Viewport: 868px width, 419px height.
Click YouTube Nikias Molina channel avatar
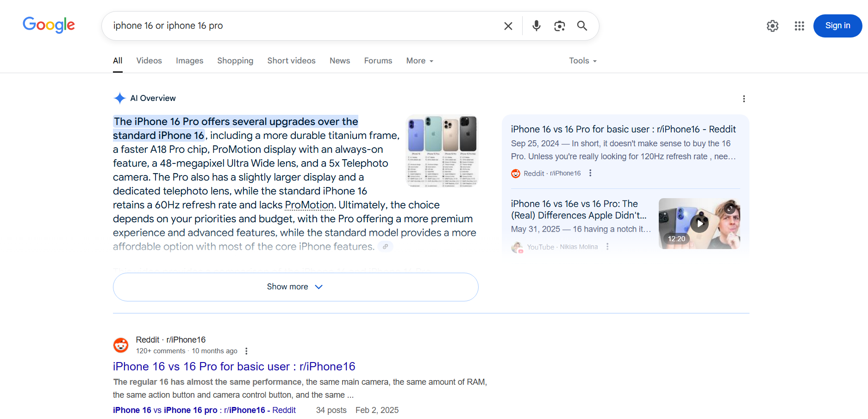(517, 247)
